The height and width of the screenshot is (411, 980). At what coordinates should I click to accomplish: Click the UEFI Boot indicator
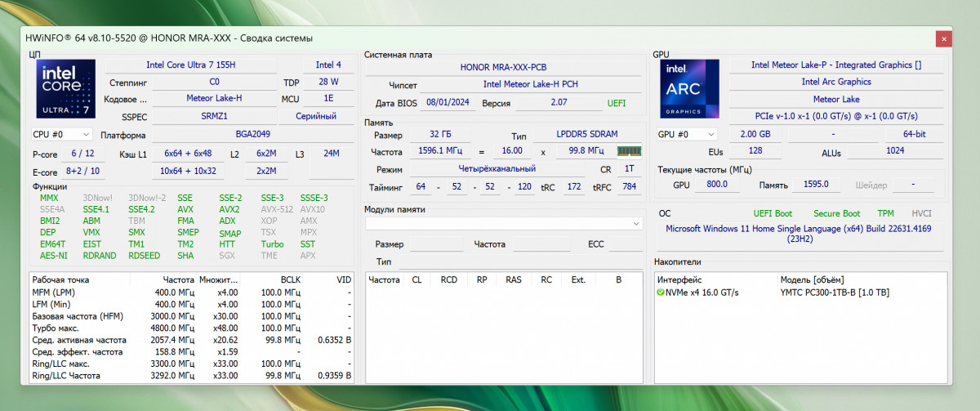coord(773,213)
